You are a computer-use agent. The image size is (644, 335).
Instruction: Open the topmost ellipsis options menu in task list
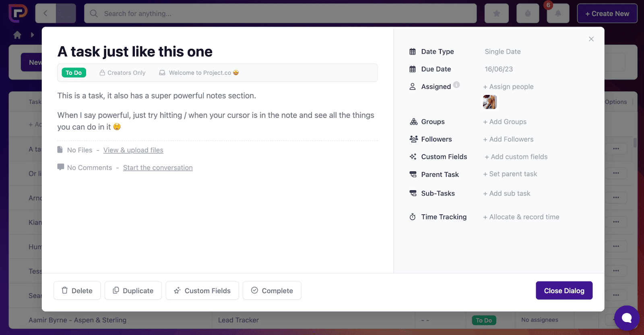(617, 148)
